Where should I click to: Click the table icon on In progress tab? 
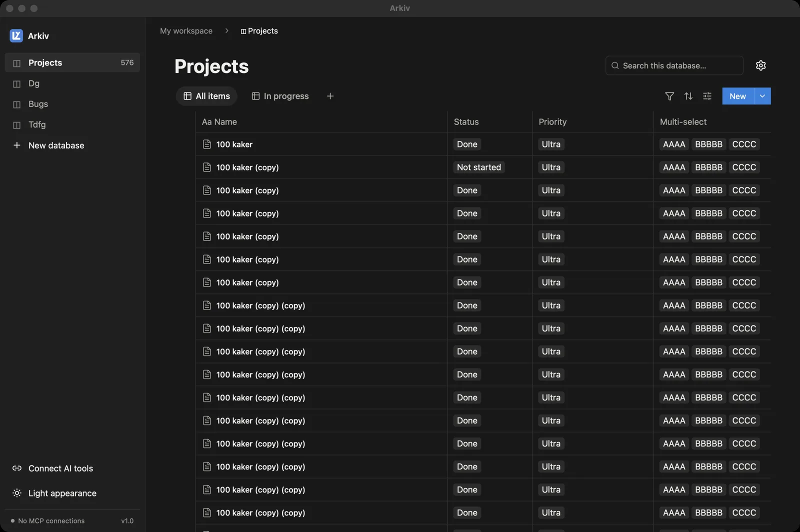coord(255,96)
